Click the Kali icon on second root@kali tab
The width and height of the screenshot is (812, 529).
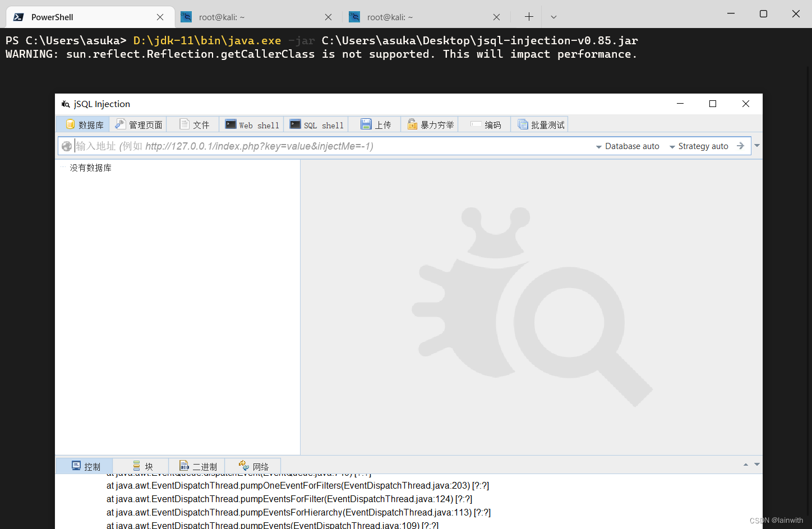(354, 17)
